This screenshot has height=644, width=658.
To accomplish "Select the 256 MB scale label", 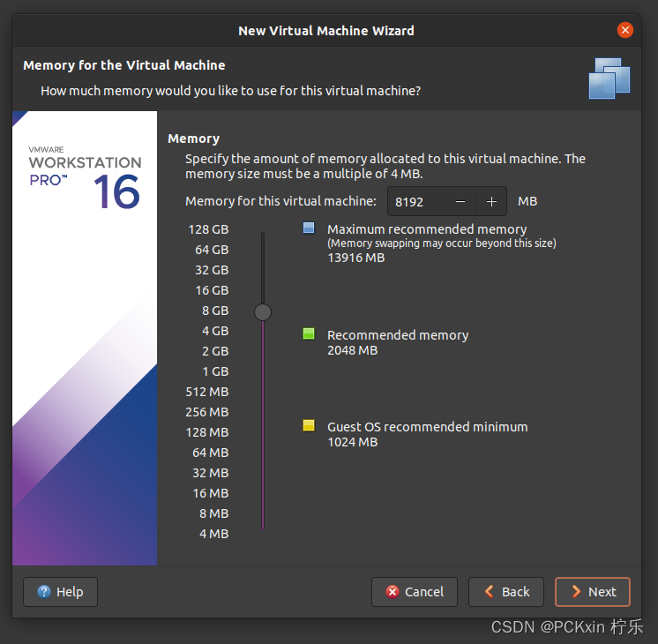I will click(207, 412).
